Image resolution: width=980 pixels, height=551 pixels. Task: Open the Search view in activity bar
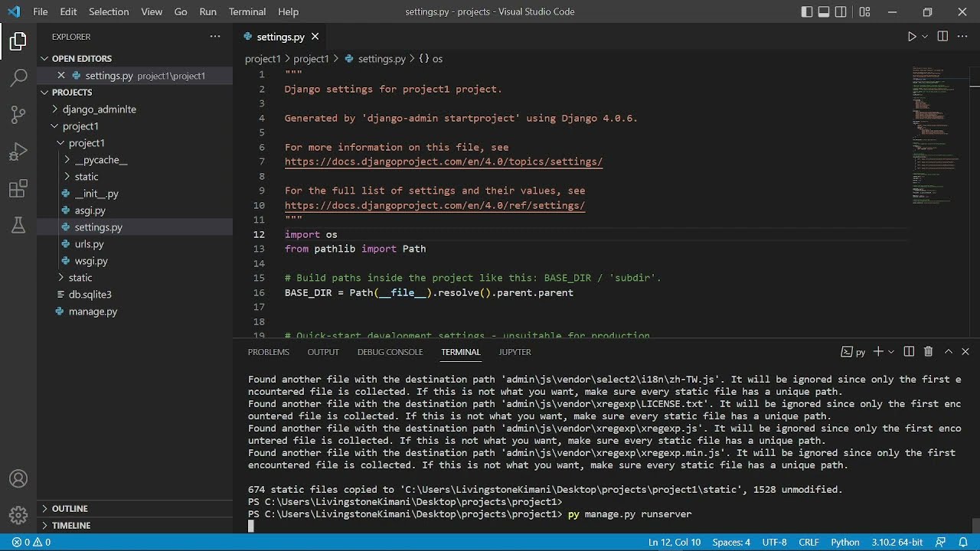(x=18, y=77)
